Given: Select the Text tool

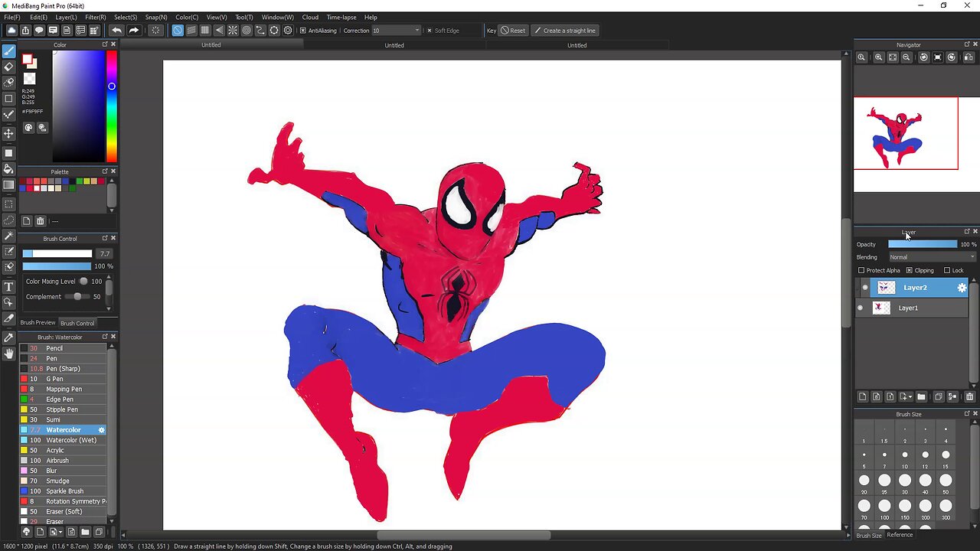Looking at the screenshot, I should pos(8,287).
